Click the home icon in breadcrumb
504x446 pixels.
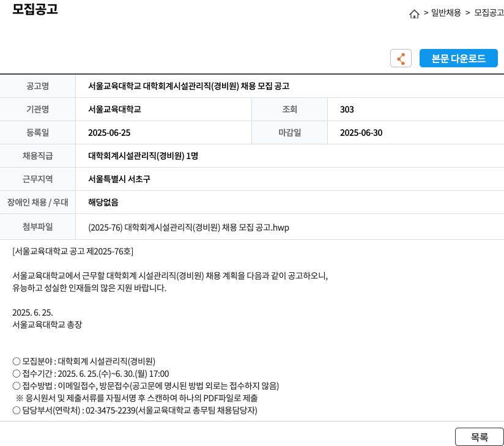tap(414, 13)
